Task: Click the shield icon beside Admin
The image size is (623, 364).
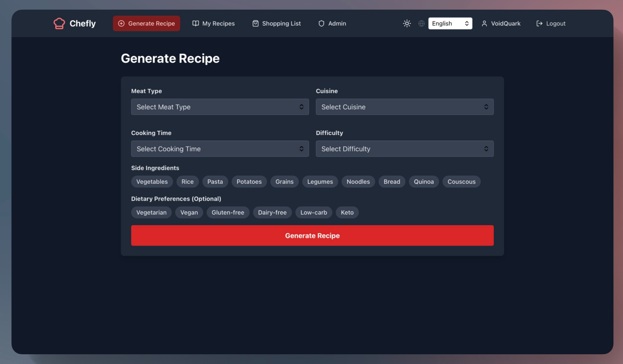Action: (x=321, y=23)
